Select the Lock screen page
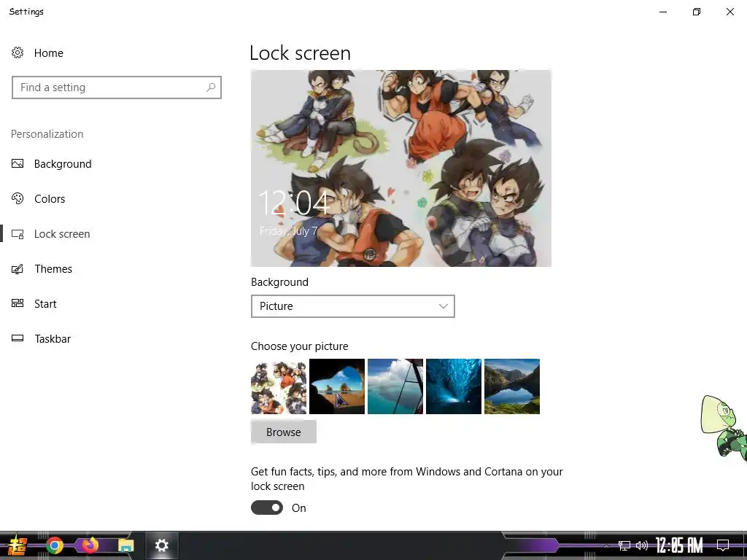 click(x=62, y=234)
